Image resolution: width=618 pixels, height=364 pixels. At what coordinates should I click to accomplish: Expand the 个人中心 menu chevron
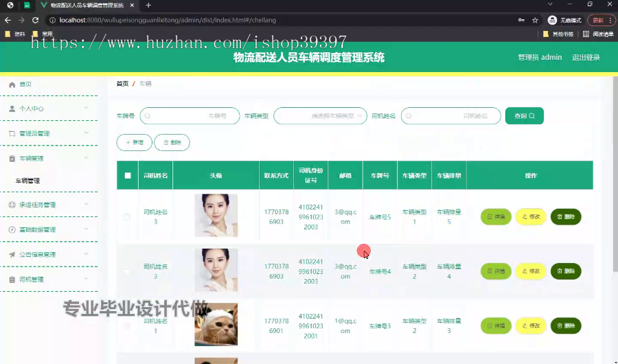(87, 108)
